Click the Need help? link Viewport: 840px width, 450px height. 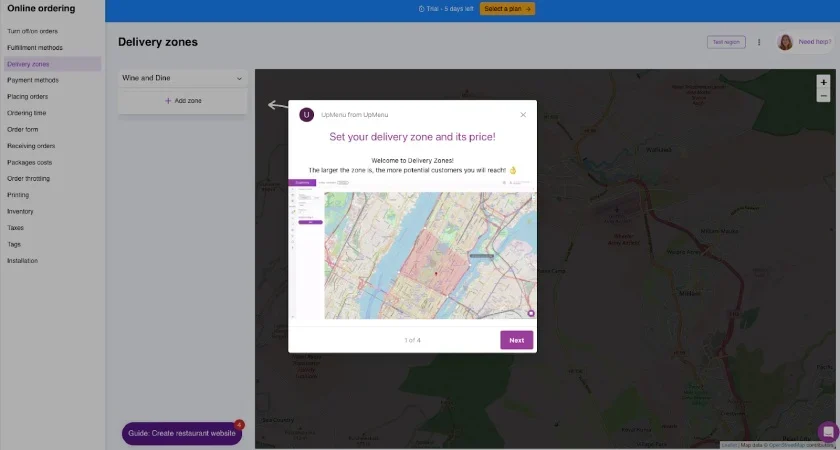tap(814, 42)
